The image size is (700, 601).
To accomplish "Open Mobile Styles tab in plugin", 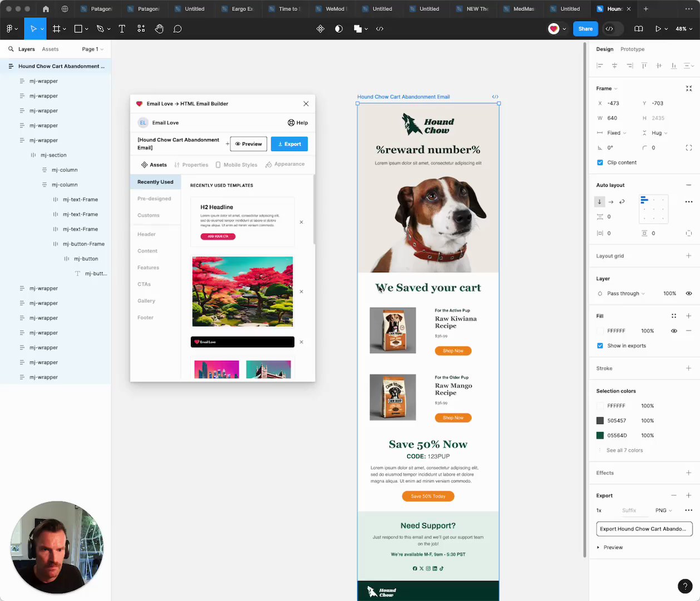I will pos(236,165).
